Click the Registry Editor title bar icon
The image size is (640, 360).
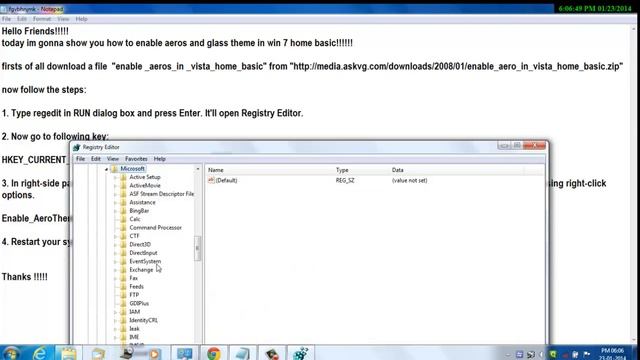pyautogui.click(x=76, y=147)
